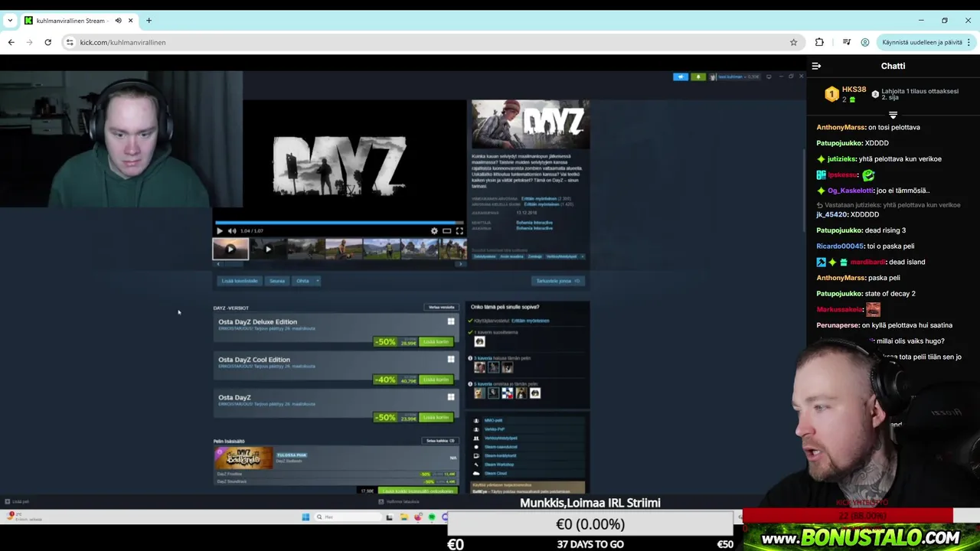Open the Steam Workshop feature link

(x=499, y=465)
